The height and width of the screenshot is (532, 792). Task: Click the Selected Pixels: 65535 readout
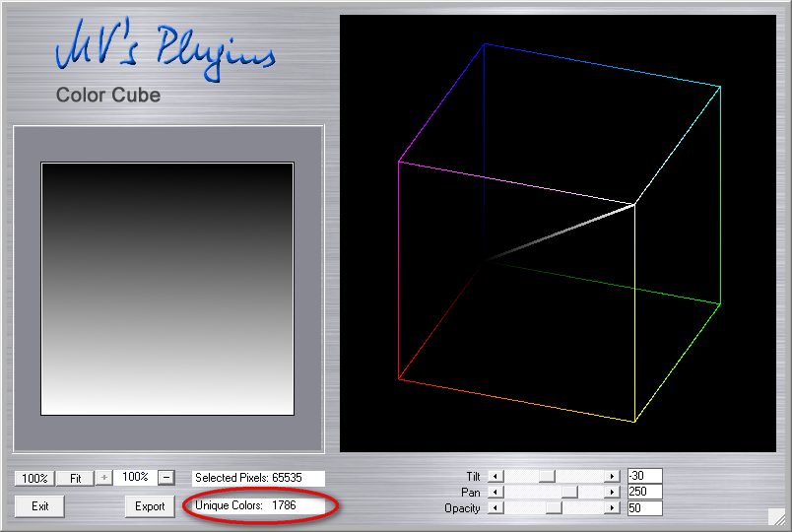click(x=258, y=478)
